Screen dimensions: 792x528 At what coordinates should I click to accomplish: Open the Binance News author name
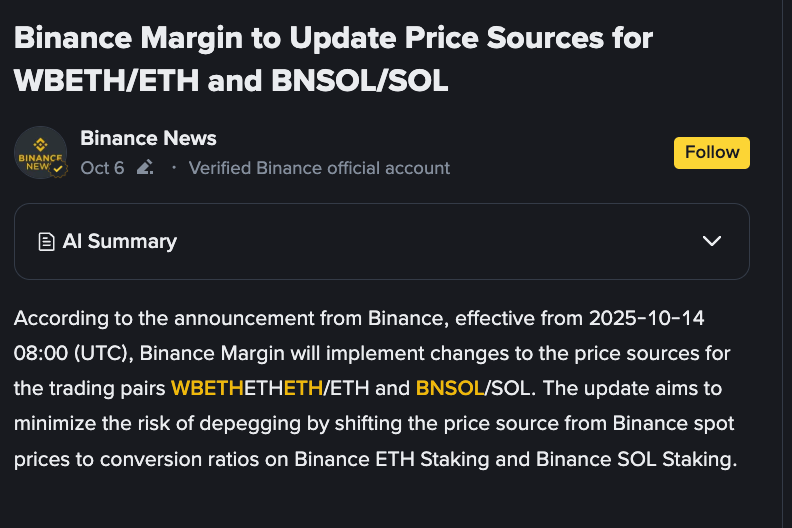tap(148, 138)
